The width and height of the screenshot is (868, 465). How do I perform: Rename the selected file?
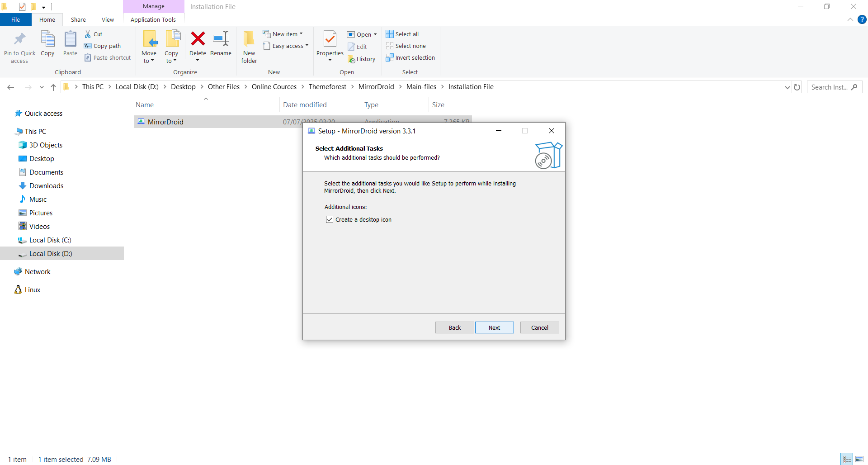[x=221, y=44]
